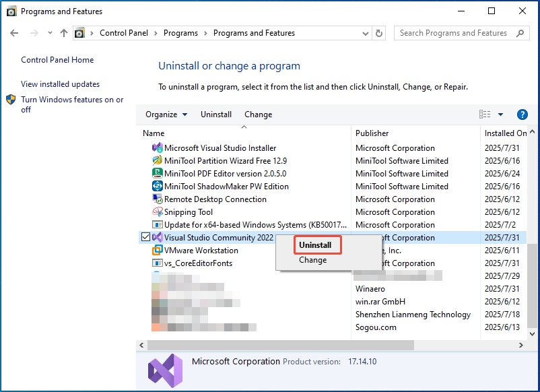Click the Microsoft Visual Studio Installer icon

[x=158, y=148]
